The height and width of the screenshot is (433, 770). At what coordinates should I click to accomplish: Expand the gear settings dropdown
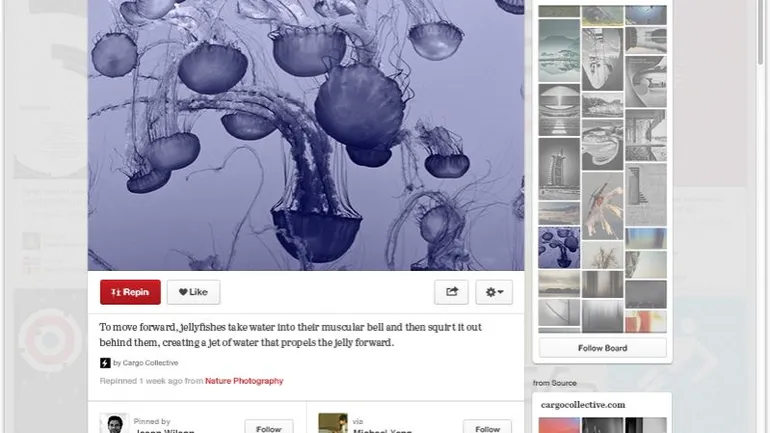coord(494,292)
